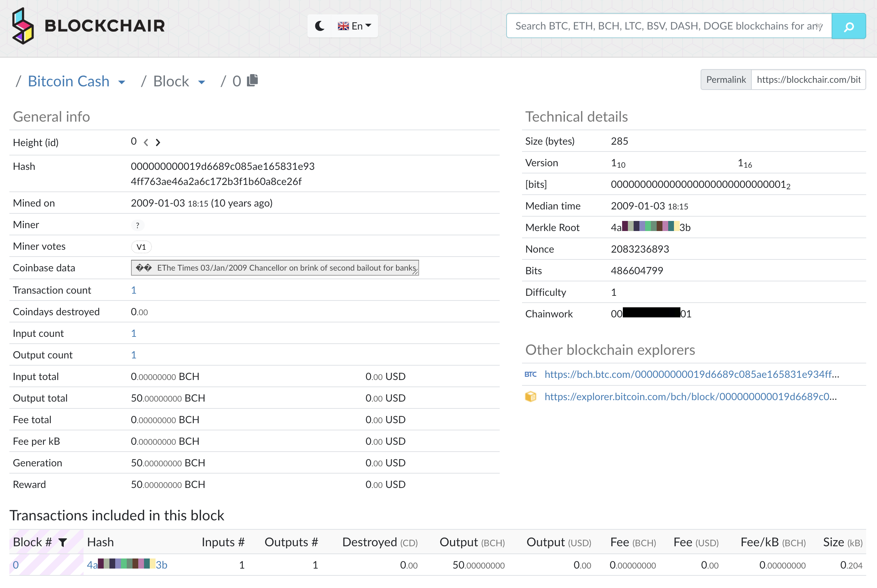
Task: Click the blockchain search input field
Action: tap(669, 26)
